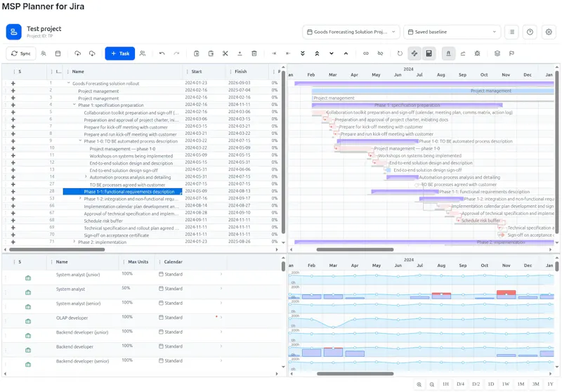Link the selected tasks
The height and width of the screenshot is (392, 562).
(x=365, y=53)
